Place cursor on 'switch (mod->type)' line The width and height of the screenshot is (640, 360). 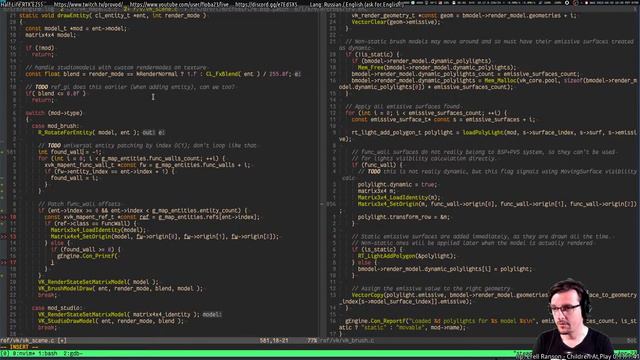(54, 113)
